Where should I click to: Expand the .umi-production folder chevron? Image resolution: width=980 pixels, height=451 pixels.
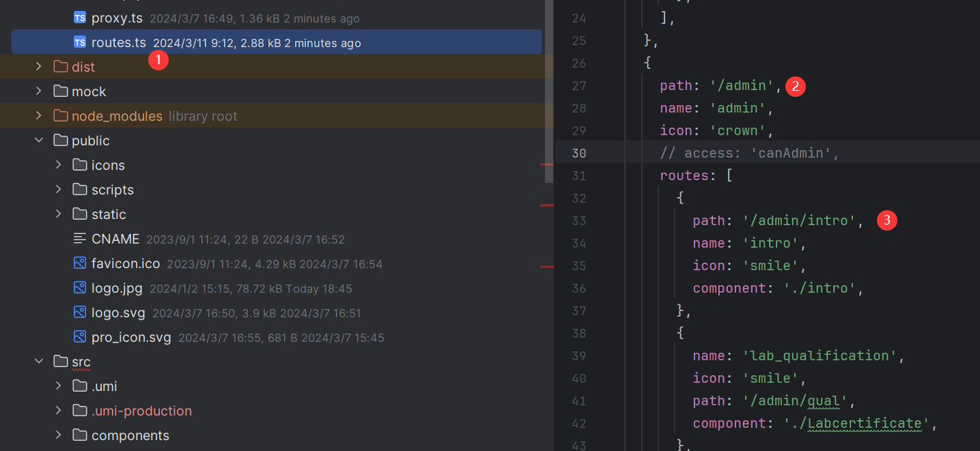pyautogui.click(x=59, y=411)
